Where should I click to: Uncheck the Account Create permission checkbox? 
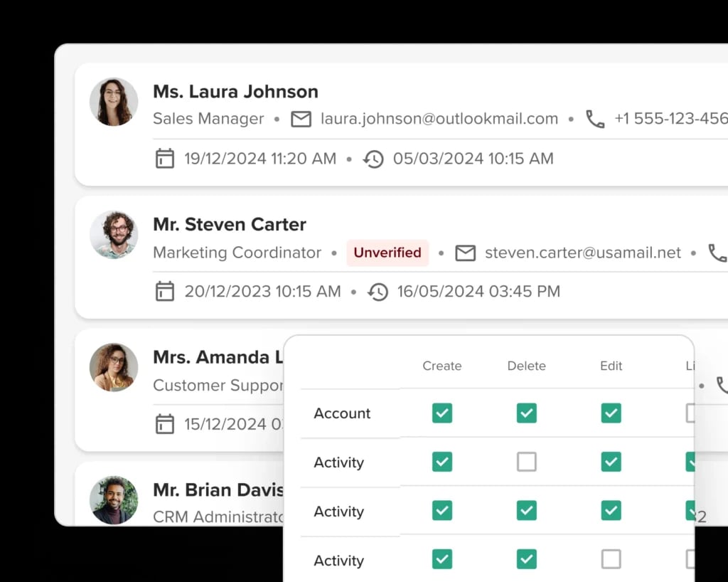coord(442,413)
